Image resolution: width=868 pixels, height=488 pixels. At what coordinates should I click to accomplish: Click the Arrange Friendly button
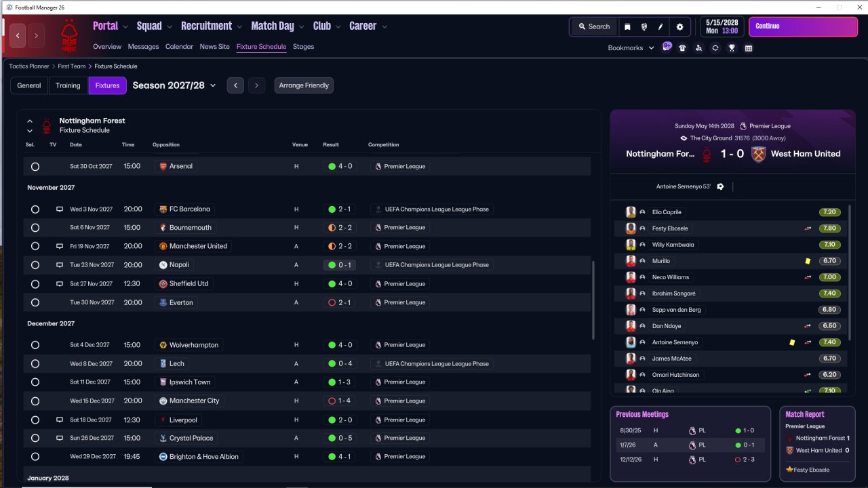click(304, 85)
